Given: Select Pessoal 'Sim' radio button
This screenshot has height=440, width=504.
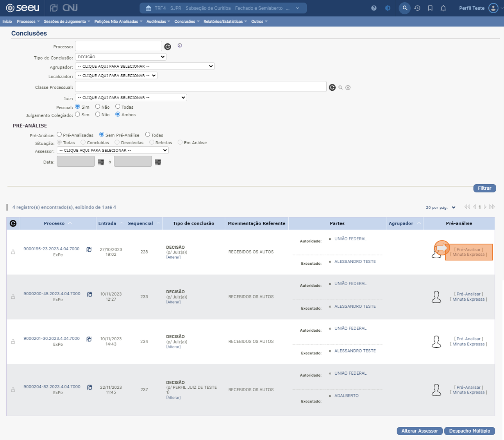Looking at the screenshot, I should tap(78, 106).
